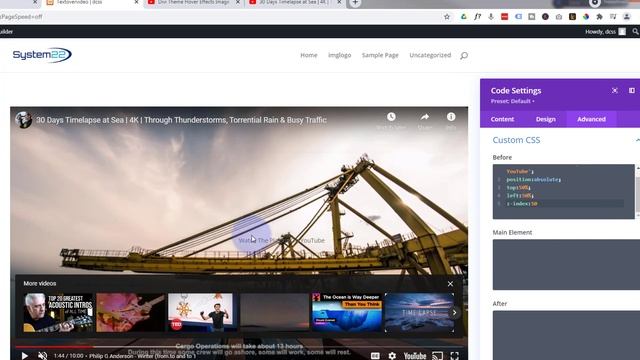Open the video title 30 Days Timelapse link
640x360 pixels.
pyautogui.click(x=181, y=120)
